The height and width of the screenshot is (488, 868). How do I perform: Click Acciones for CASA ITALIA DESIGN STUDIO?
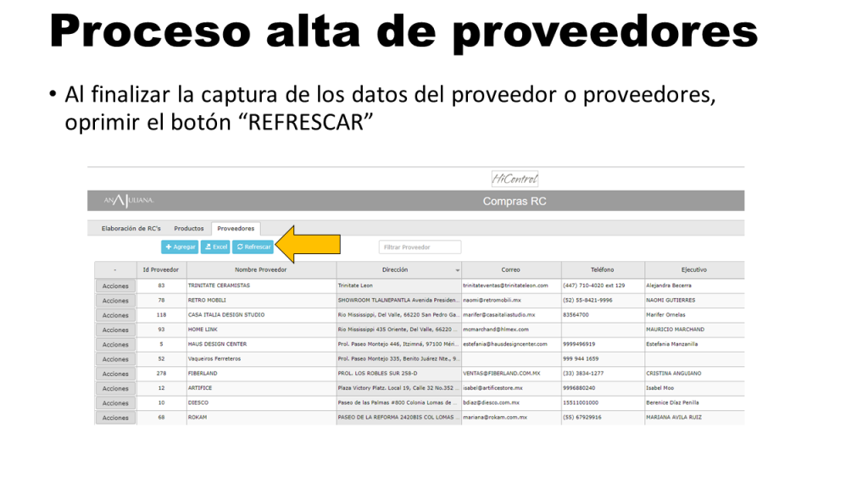tap(115, 315)
